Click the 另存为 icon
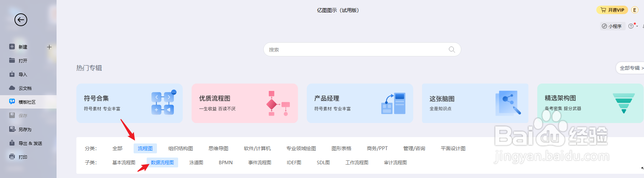The width and height of the screenshot is (644, 178). (x=12, y=129)
